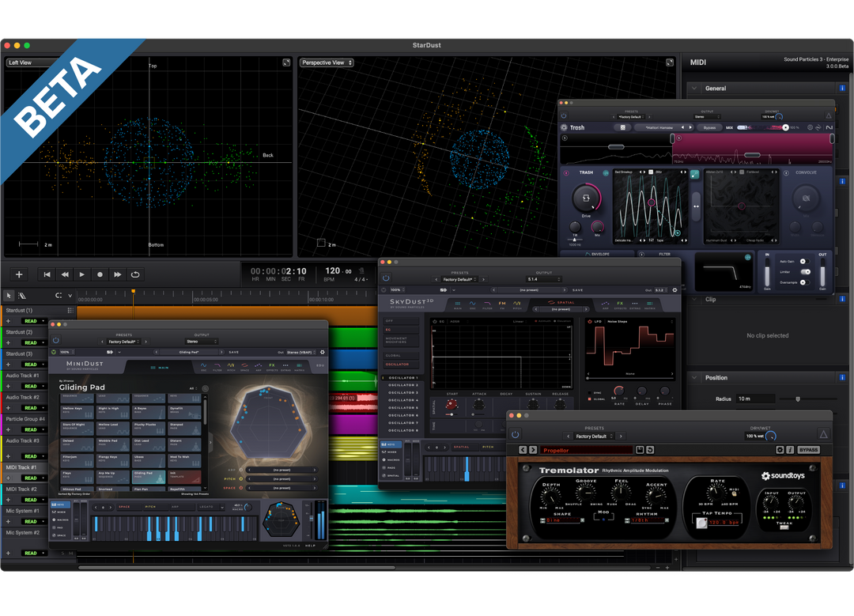The height and width of the screenshot is (616, 854).
Task: Edit the Radius value field
Action: click(755, 399)
